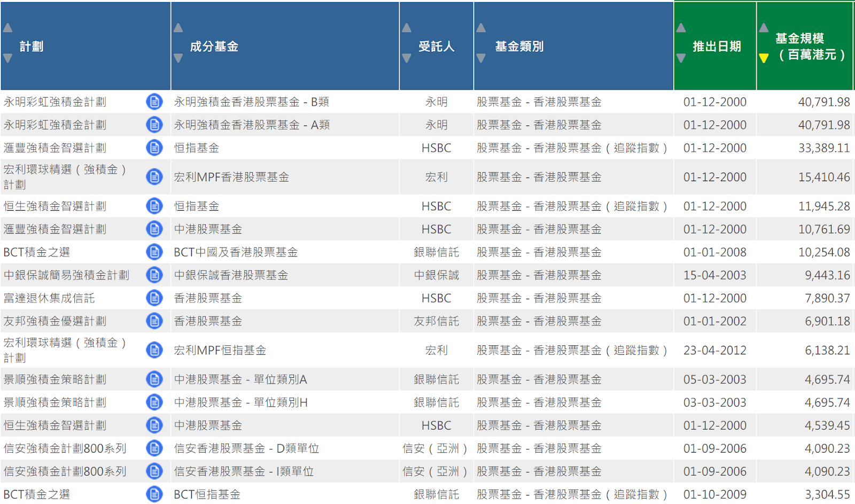
Task: Click fund size value 10,254.08
Action: (824, 252)
